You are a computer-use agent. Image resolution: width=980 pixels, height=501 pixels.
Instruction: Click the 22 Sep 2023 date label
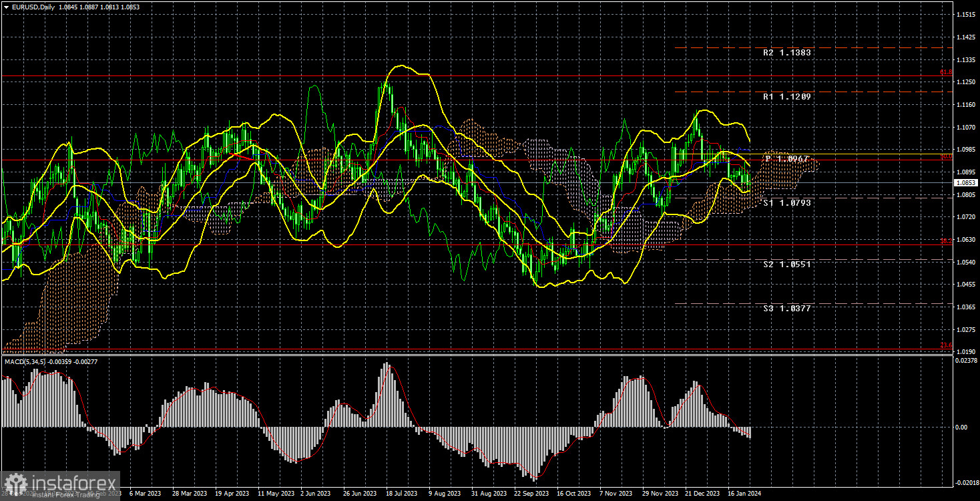[x=532, y=494]
